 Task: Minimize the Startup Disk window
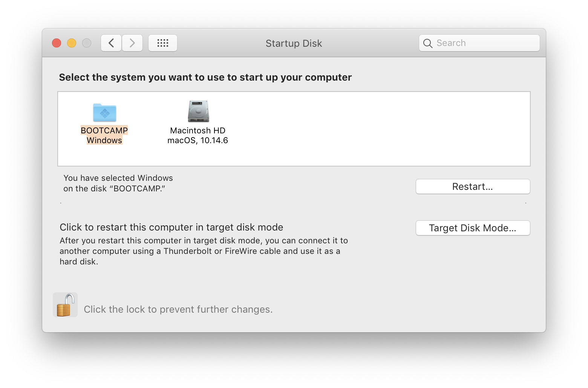pos(72,43)
